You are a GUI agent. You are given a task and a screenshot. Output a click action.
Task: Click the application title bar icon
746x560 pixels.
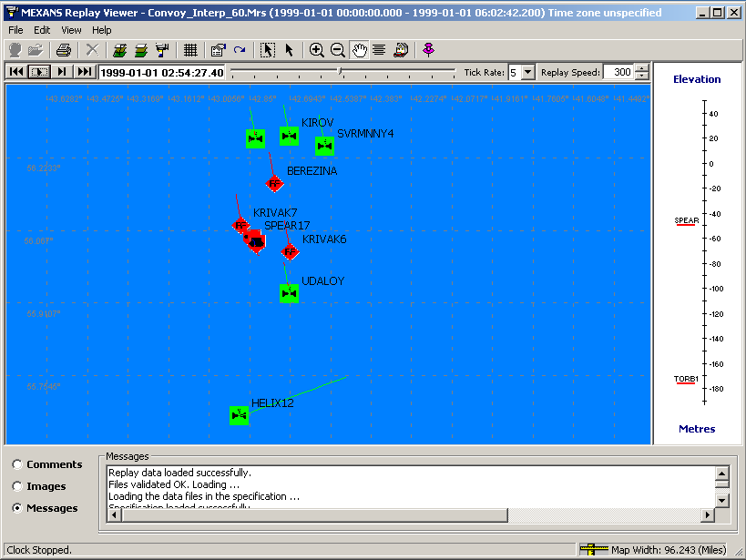point(12,12)
